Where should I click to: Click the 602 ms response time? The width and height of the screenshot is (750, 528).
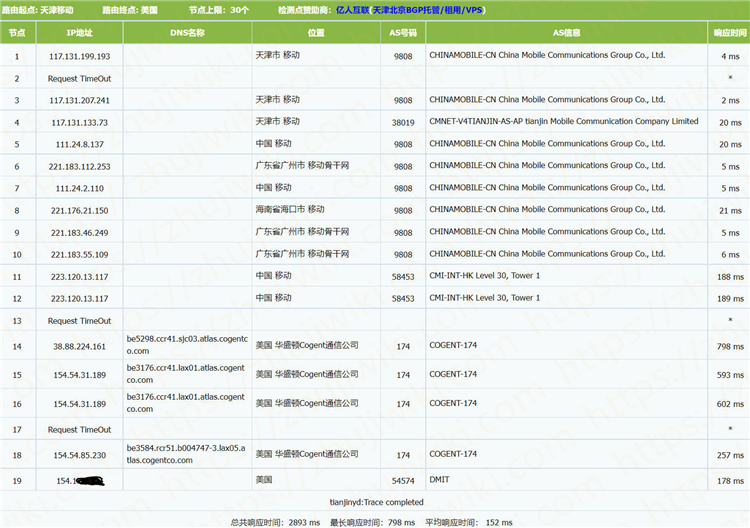730,404
